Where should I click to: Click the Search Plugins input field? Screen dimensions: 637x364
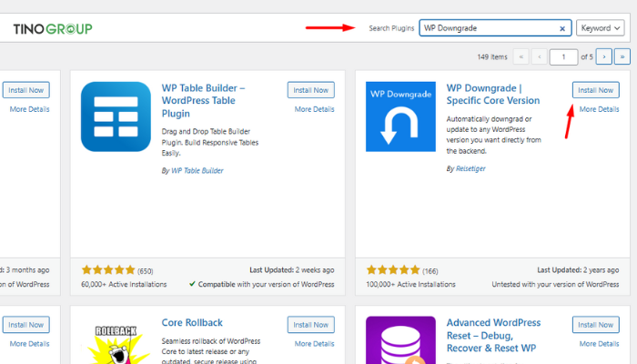(x=495, y=28)
